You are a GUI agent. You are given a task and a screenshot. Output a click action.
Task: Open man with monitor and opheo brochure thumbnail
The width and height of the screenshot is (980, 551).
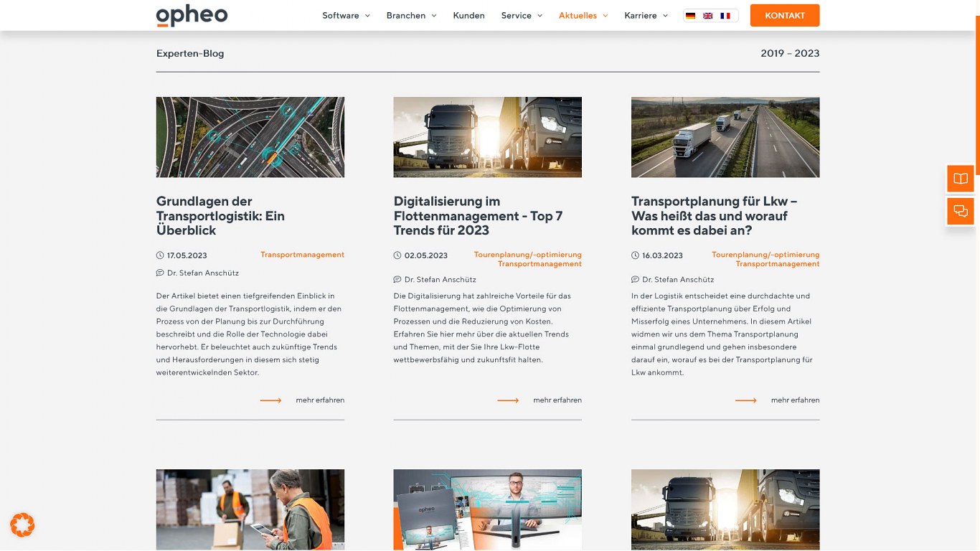488,510
